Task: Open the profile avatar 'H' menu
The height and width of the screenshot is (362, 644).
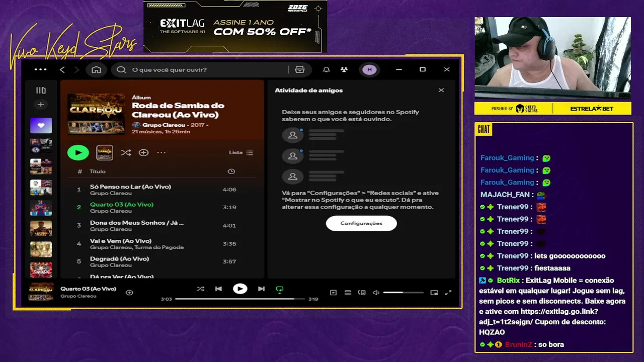Action: [x=370, y=70]
